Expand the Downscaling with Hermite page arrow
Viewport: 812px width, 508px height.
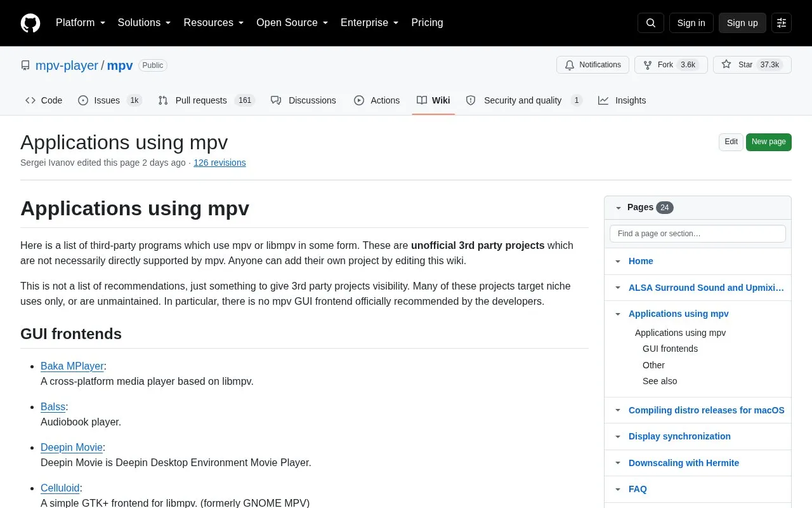(618, 463)
